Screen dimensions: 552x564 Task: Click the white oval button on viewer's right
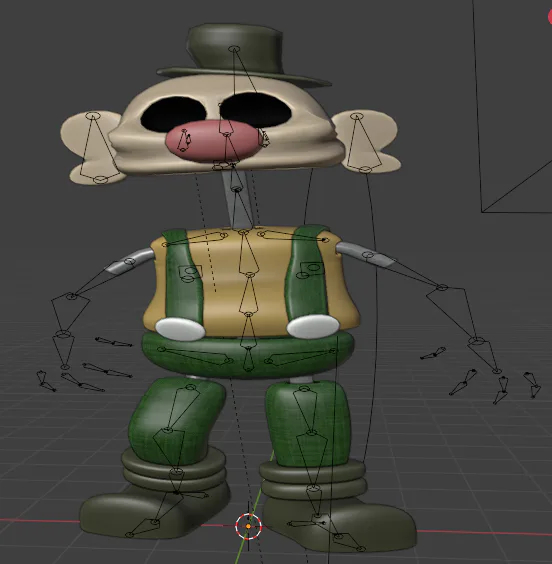pos(313,327)
